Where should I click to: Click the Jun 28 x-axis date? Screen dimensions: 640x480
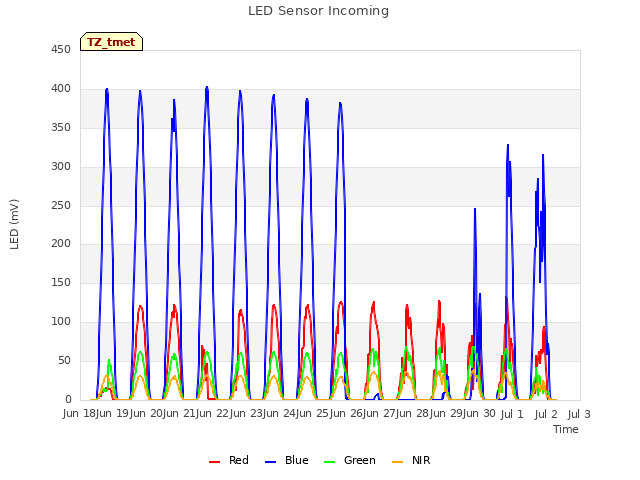(413, 414)
